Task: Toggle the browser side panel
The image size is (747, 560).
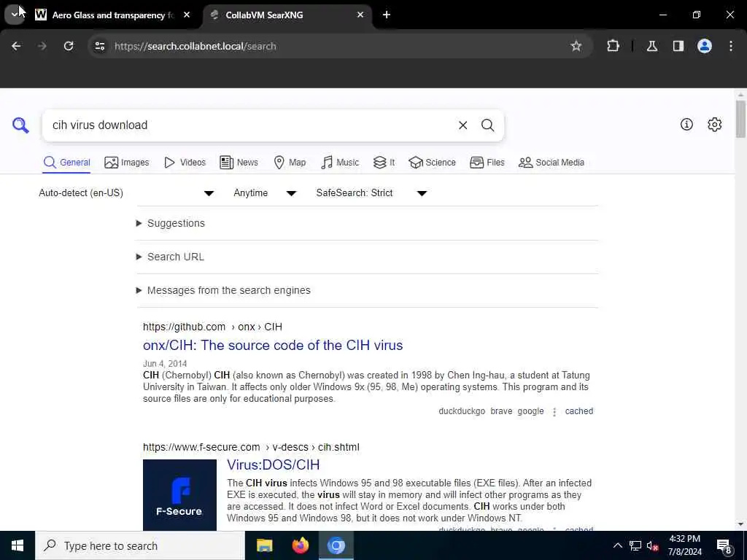Action: pyautogui.click(x=678, y=46)
